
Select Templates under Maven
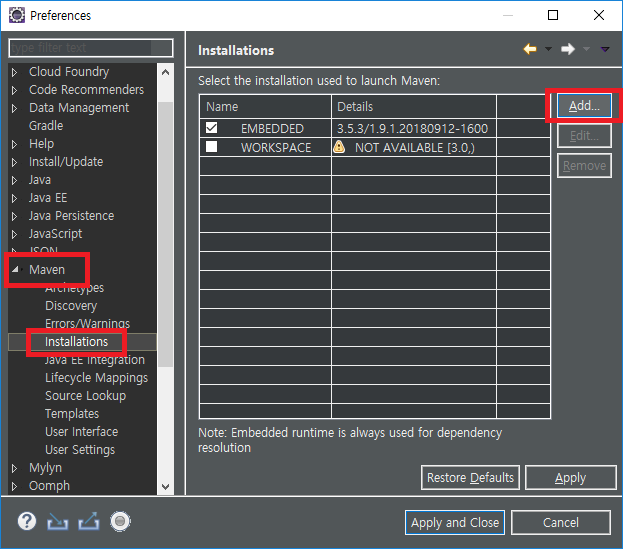(x=72, y=414)
